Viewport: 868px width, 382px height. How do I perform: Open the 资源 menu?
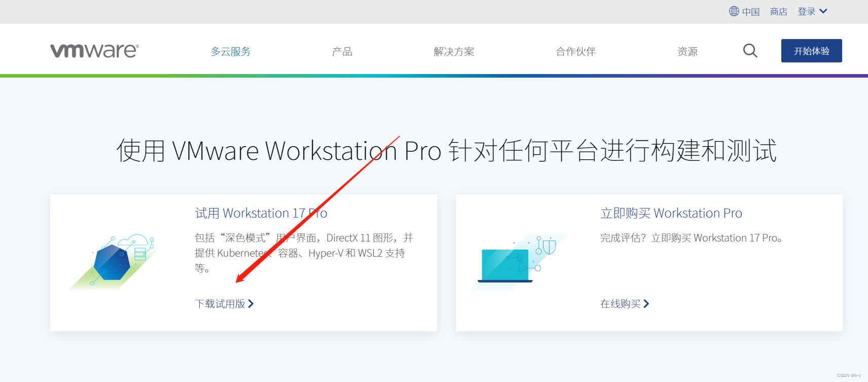point(688,51)
